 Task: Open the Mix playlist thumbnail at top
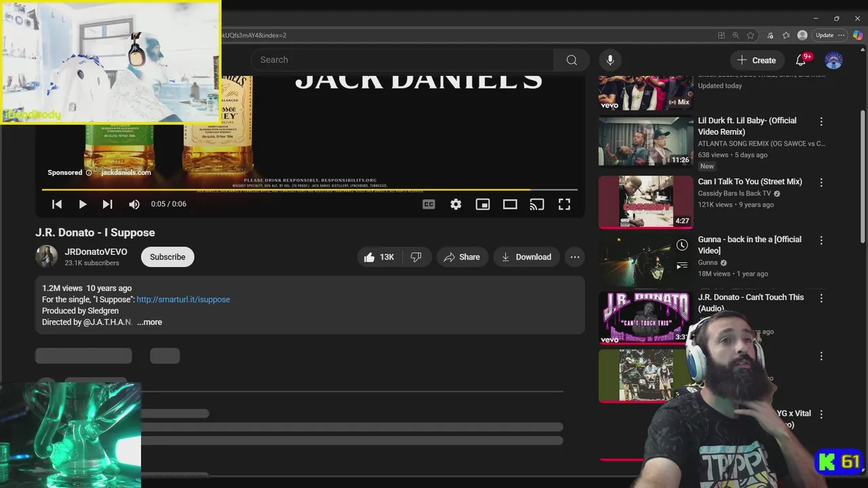(x=646, y=93)
